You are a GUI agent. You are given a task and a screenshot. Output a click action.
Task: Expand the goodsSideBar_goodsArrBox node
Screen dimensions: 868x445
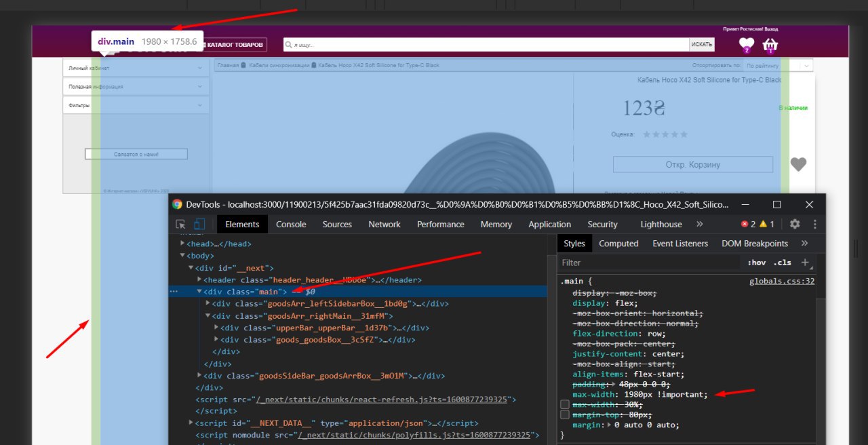pyautogui.click(x=199, y=375)
